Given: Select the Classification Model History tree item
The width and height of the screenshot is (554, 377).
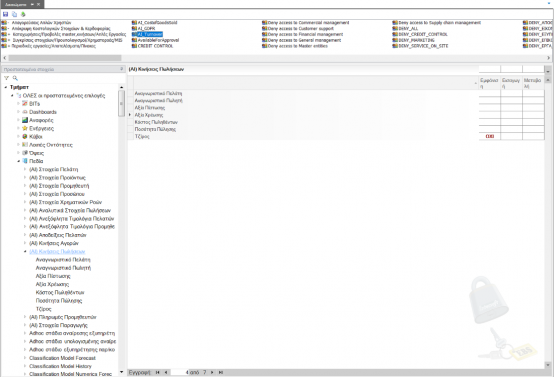Looking at the screenshot, I should coord(60,366).
